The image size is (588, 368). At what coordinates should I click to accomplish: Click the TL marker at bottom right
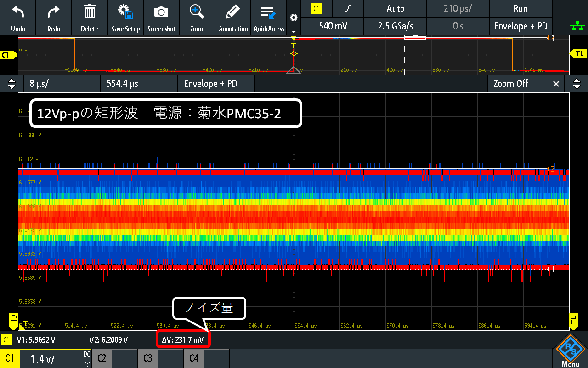point(574,321)
